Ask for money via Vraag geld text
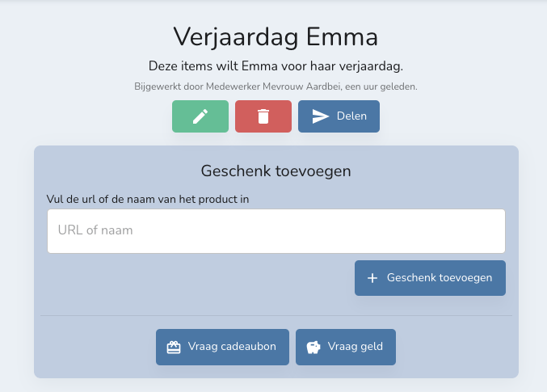 356,347
